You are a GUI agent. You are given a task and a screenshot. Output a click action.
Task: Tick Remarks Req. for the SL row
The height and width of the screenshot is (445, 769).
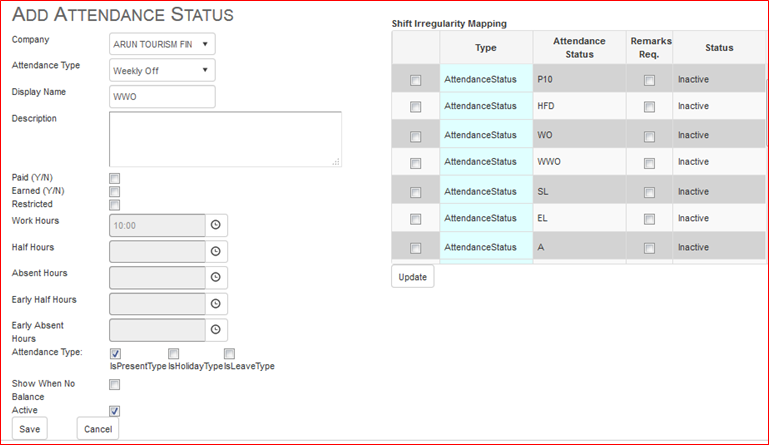click(x=649, y=192)
